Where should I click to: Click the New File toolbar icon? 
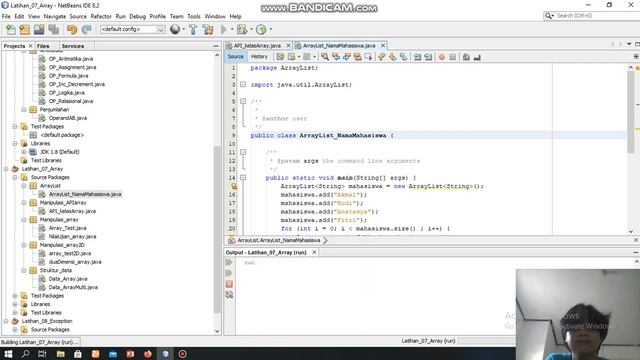pos(11,29)
